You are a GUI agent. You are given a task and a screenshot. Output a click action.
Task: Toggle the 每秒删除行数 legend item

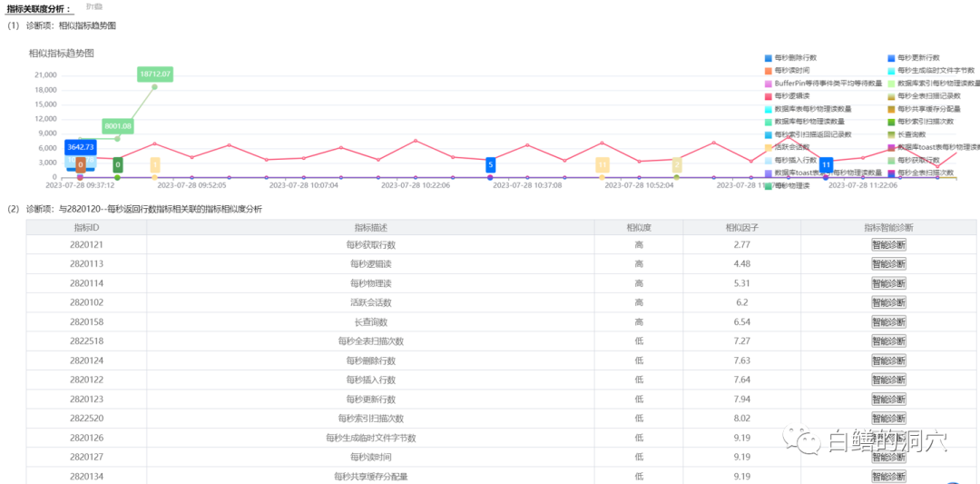pyautogui.click(x=769, y=57)
